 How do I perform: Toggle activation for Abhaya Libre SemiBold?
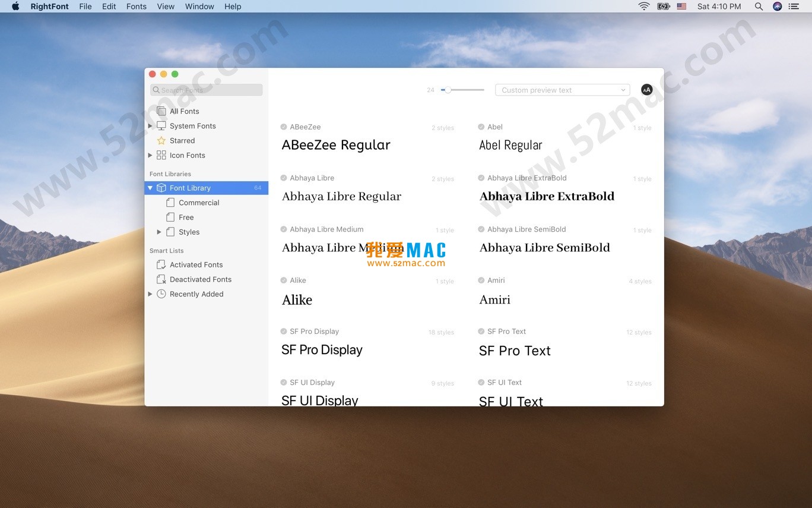pos(481,229)
